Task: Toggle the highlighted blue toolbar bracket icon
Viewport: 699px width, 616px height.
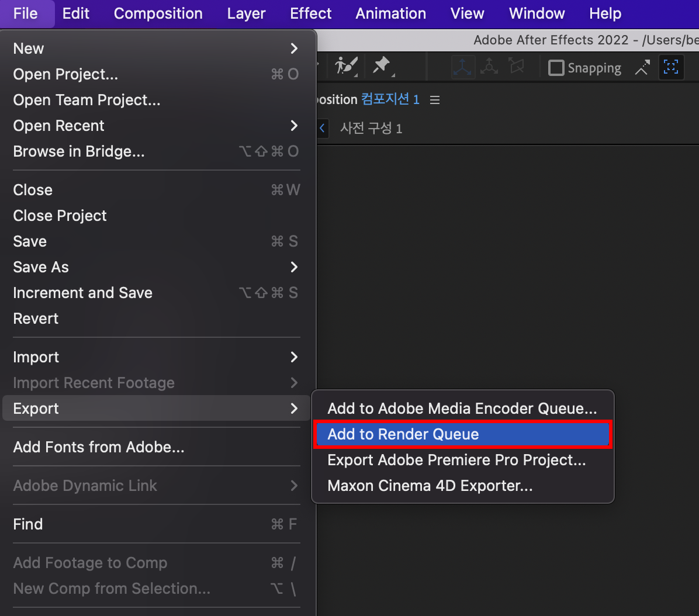Action: (671, 67)
